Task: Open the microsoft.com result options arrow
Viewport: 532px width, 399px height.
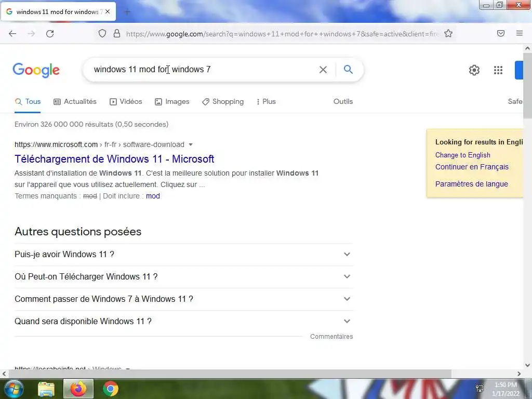Action: tap(191, 144)
